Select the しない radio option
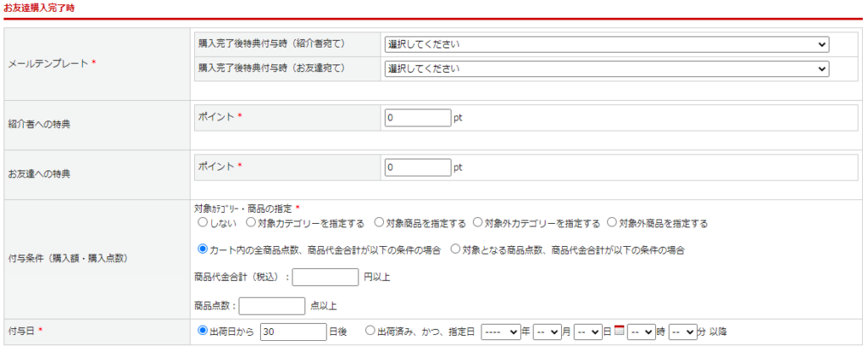868x352 pixels. pyautogui.click(x=203, y=223)
